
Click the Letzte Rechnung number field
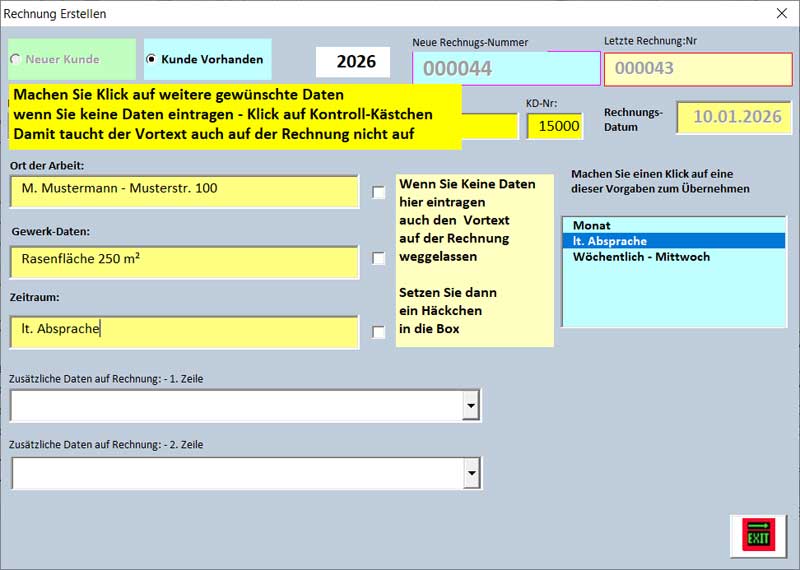click(x=697, y=69)
